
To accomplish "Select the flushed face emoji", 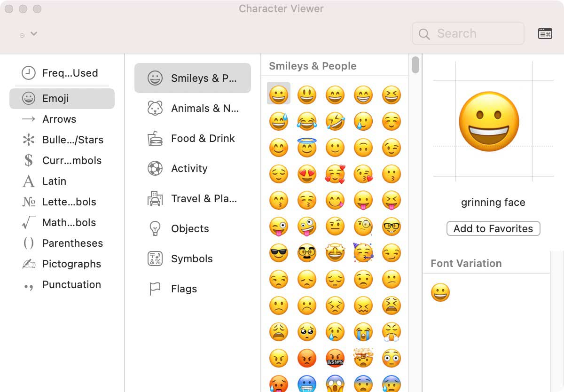I will [392, 359].
